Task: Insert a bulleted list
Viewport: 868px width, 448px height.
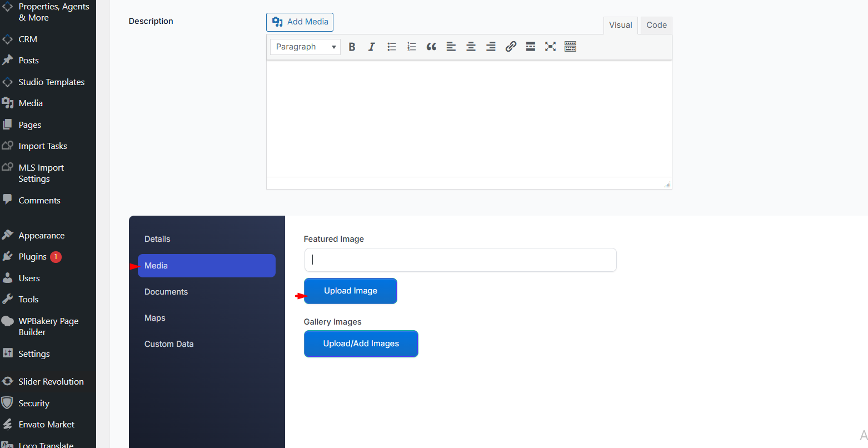Action: pyautogui.click(x=392, y=47)
